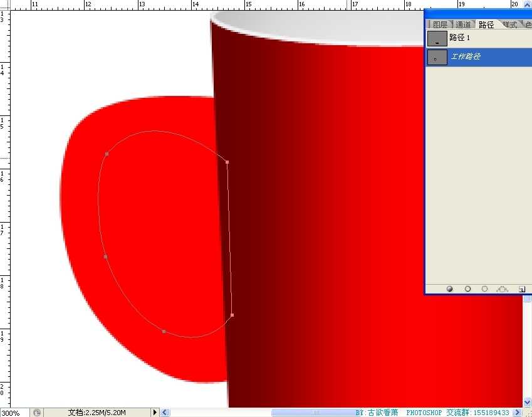Viewport: 532px width, 417px height.
Task: Click make work path from selection icon
Action: 502,289
